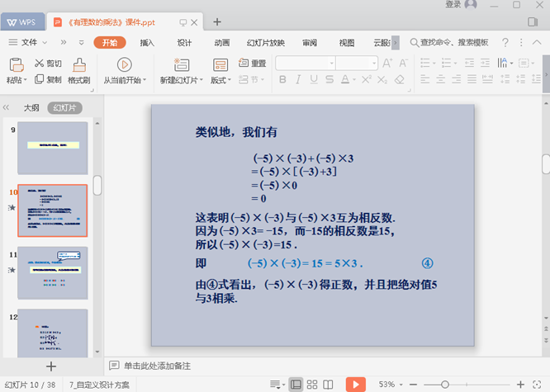This screenshot has height=392, width=550.
Task: Decrease font size with A- icon
Action: [x=403, y=63]
